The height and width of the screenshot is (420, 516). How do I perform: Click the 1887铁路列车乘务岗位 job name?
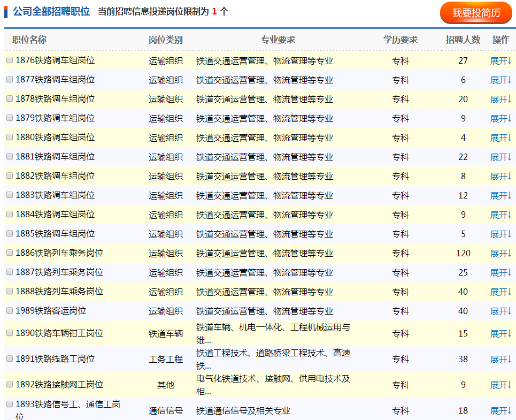click(x=59, y=272)
